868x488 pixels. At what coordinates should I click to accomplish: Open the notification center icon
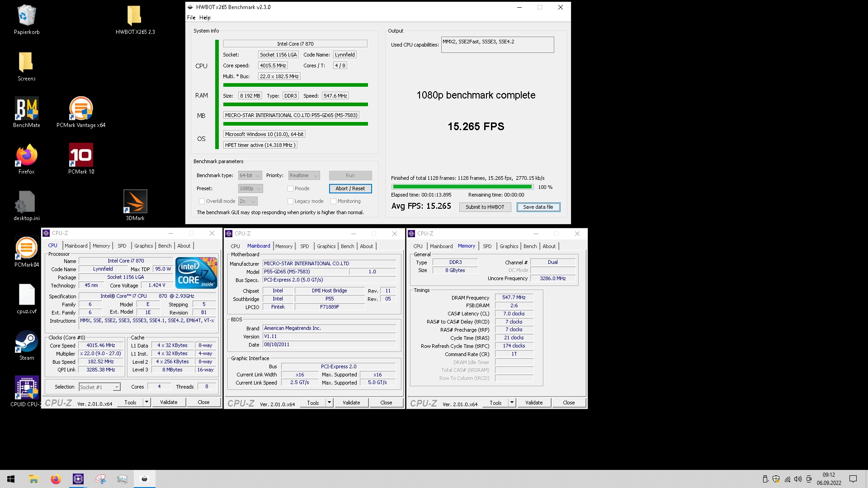pos(853,479)
